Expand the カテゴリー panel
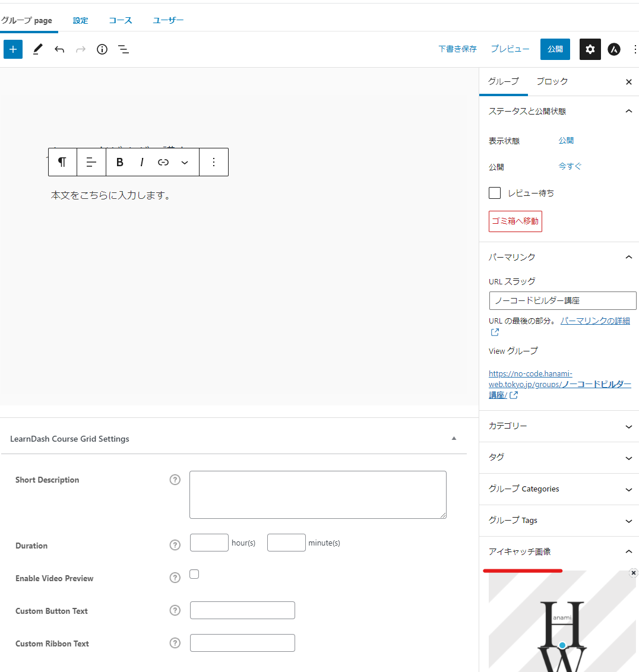The height and width of the screenshot is (672, 639). coord(559,426)
